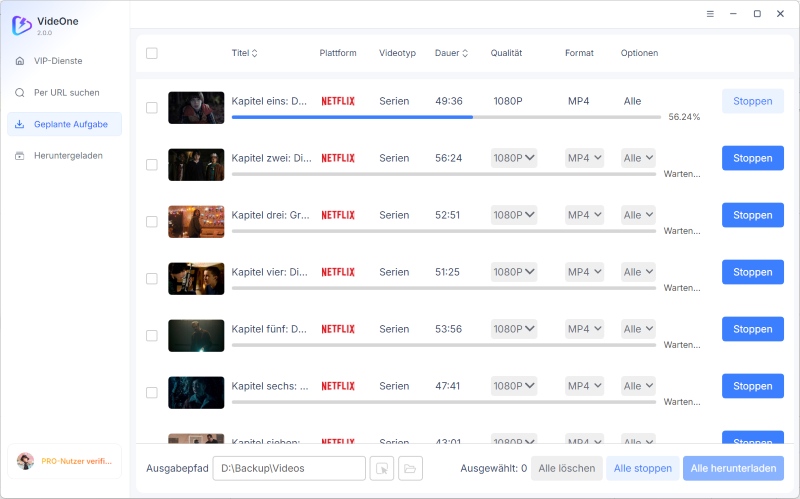Screen dimensions: 800x499
Task: Open Per URL suchen in sidebar
Action: tap(65, 92)
